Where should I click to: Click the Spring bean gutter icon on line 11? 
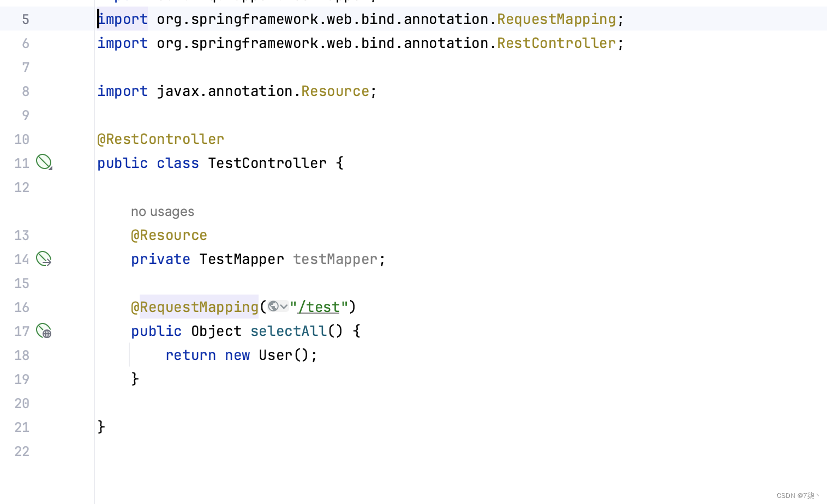44,162
